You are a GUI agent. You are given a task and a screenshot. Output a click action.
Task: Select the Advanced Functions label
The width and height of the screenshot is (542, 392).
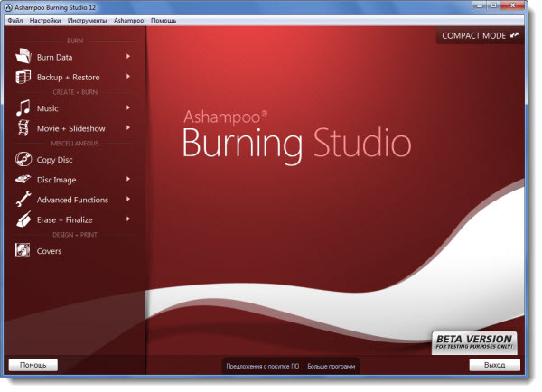[x=72, y=200]
